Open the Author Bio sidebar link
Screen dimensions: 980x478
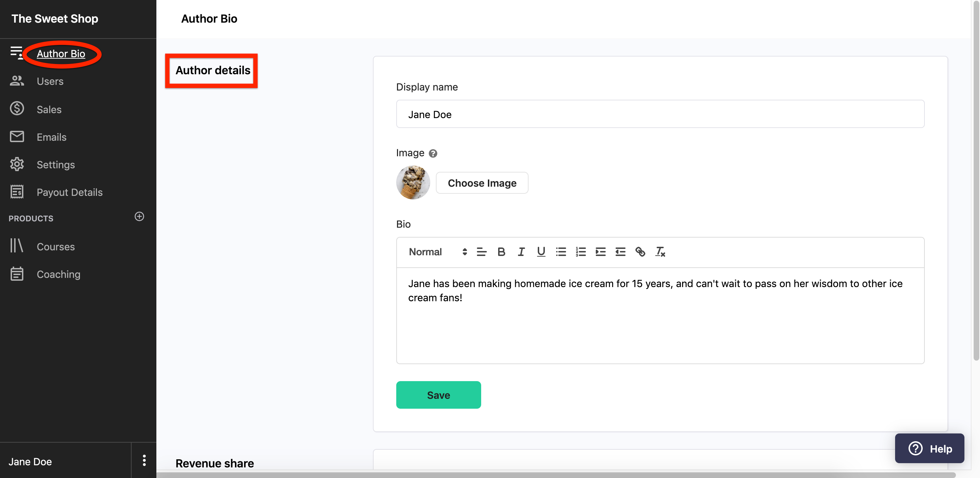pyautogui.click(x=61, y=54)
